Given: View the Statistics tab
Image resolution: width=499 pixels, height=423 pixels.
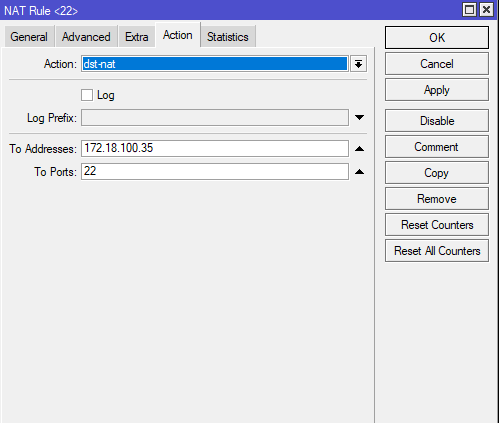Looking at the screenshot, I should 228,36.
